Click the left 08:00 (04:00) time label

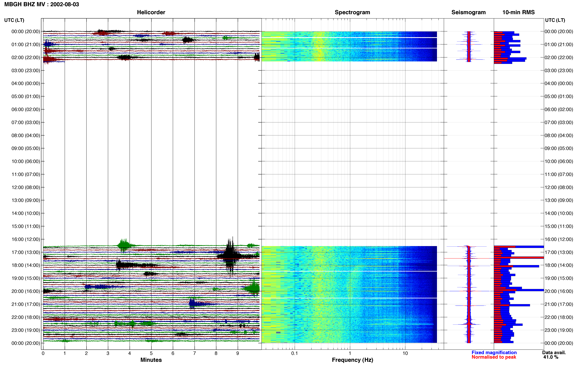tap(26, 135)
